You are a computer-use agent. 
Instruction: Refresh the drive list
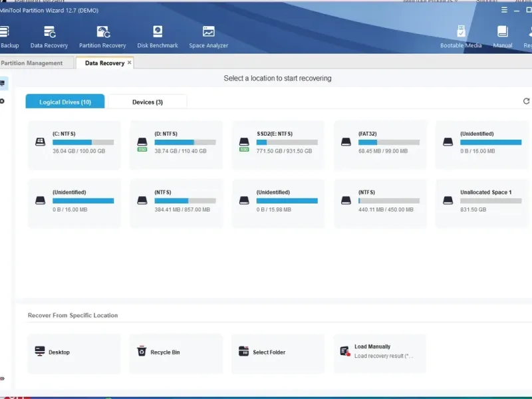coord(526,101)
